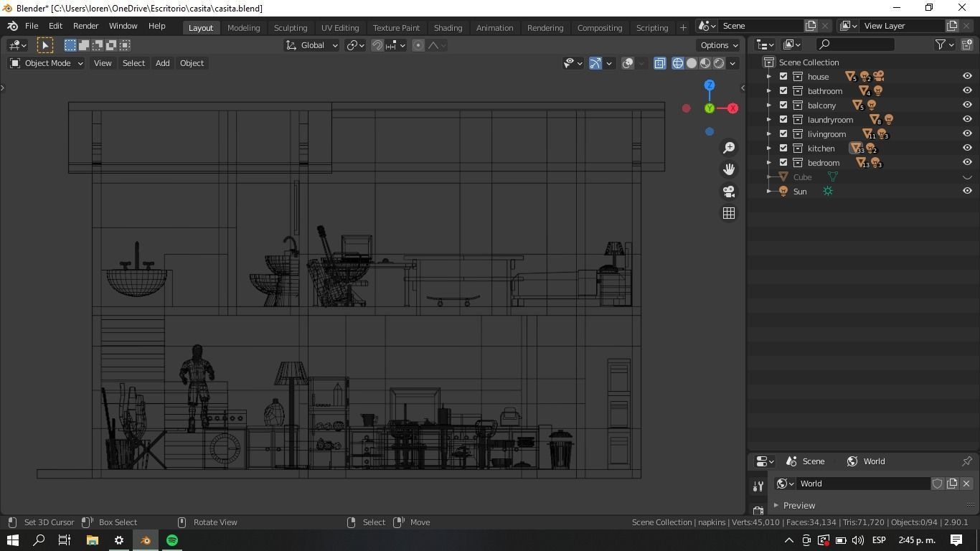
Task: Toggle X-ray mode button
Action: [659, 63]
